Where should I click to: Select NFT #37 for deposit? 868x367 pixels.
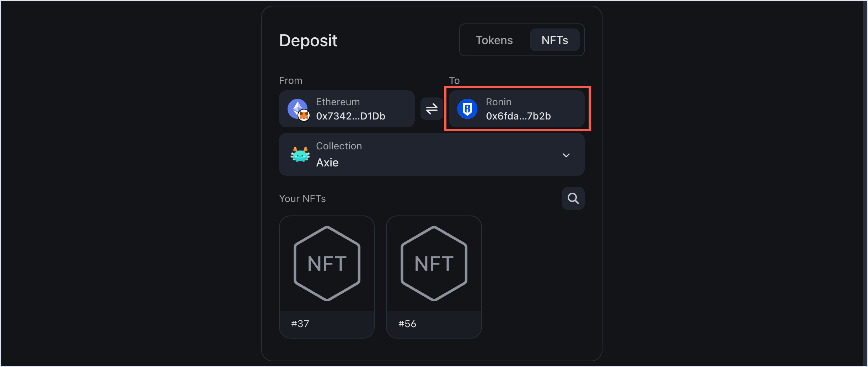[326, 276]
